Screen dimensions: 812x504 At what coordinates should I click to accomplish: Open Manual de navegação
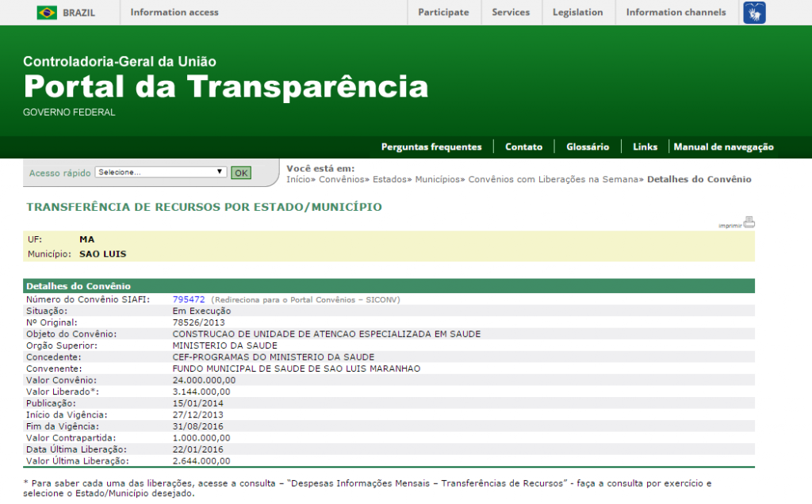click(x=723, y=147)
